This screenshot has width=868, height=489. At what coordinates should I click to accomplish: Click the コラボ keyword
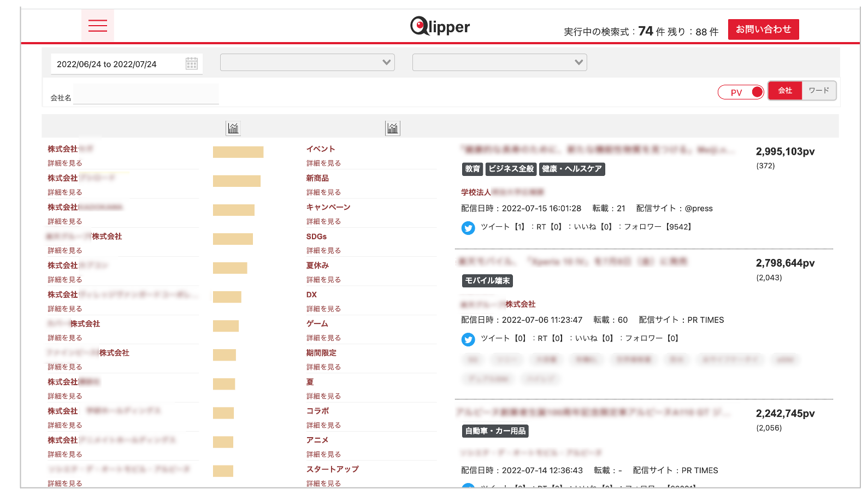(317, 411)
